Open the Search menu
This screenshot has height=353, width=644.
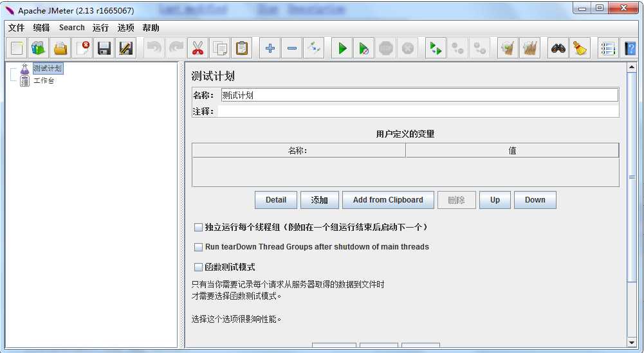pyautogui.click(x=72, y=28)
